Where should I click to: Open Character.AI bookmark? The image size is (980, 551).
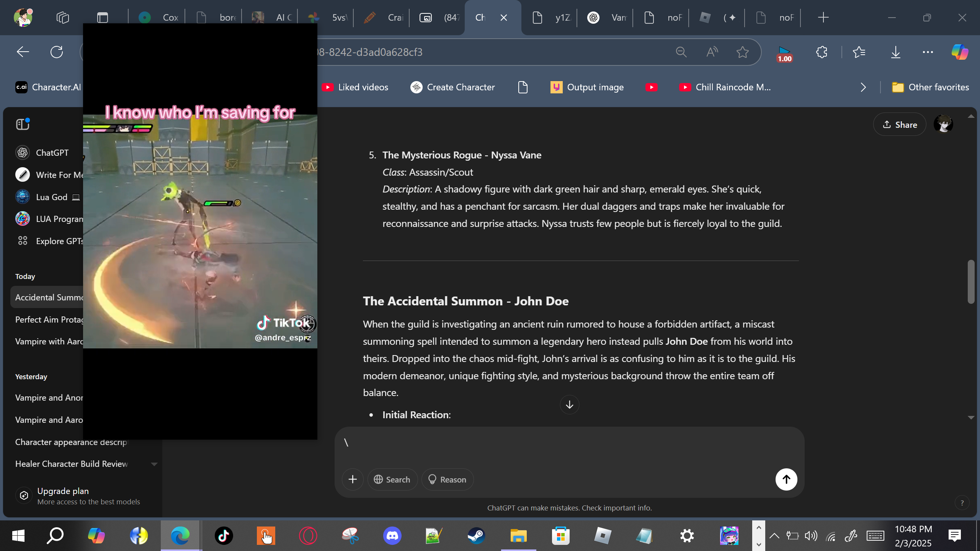point(48,87)
